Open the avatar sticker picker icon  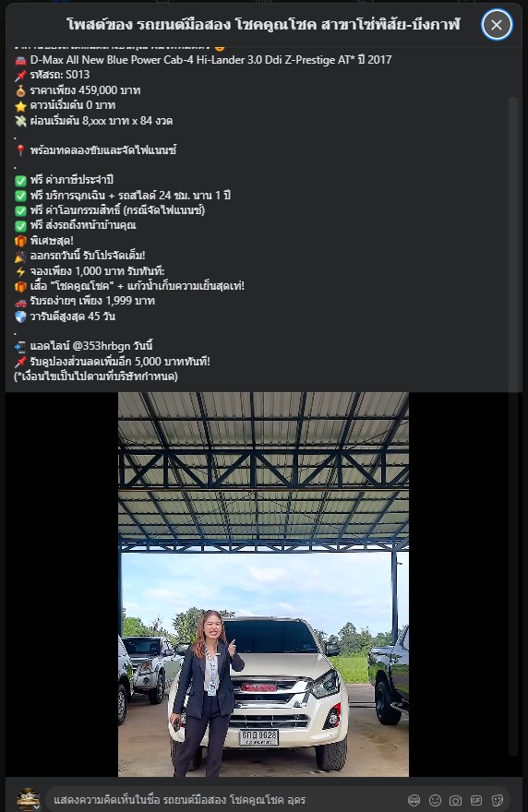coord(414,800)
